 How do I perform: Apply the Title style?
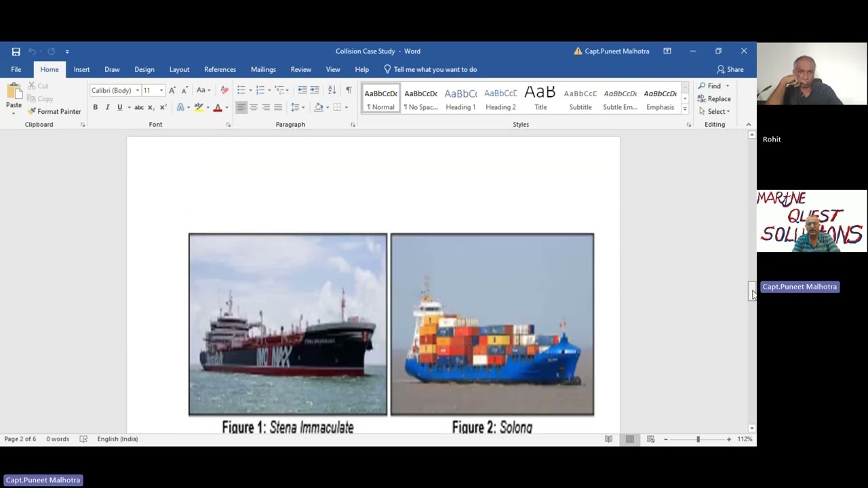click(540, 99)
